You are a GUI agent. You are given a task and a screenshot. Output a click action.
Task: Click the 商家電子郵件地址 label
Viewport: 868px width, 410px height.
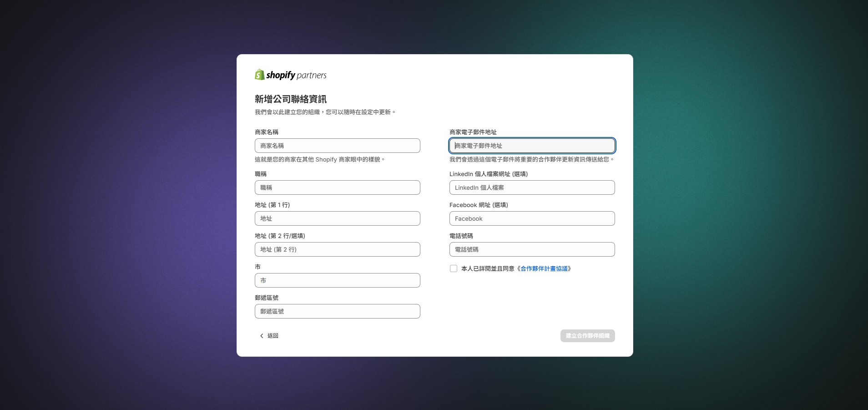coord(473,132)
